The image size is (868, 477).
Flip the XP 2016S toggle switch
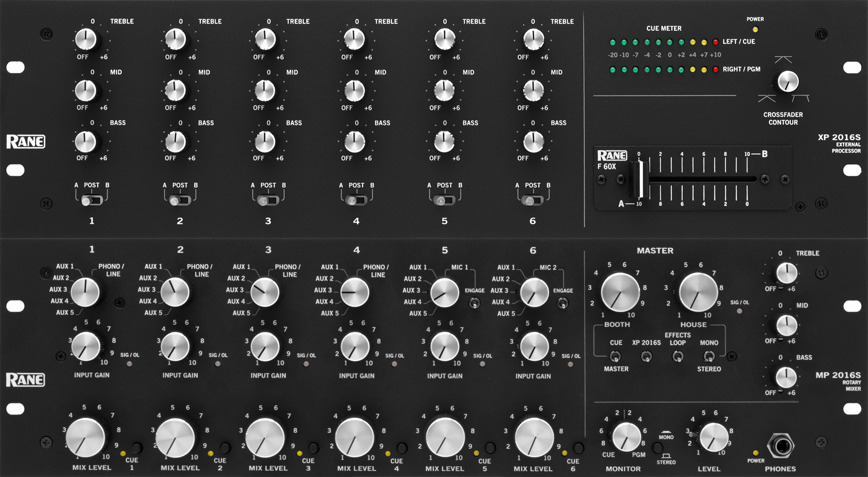pos(646,357)
